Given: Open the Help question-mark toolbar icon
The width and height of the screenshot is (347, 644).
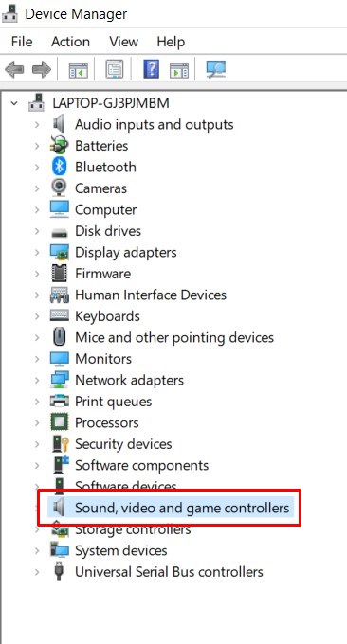Looking at the screenshot, I should 152,69.
